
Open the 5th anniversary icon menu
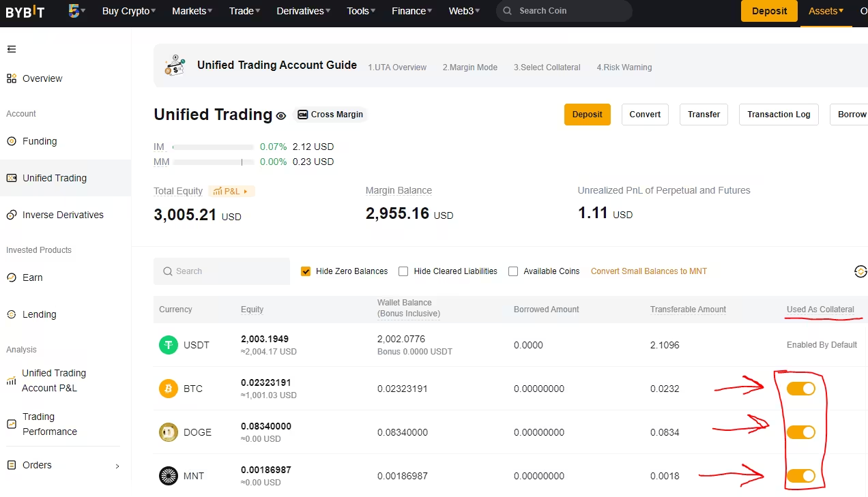76,11
